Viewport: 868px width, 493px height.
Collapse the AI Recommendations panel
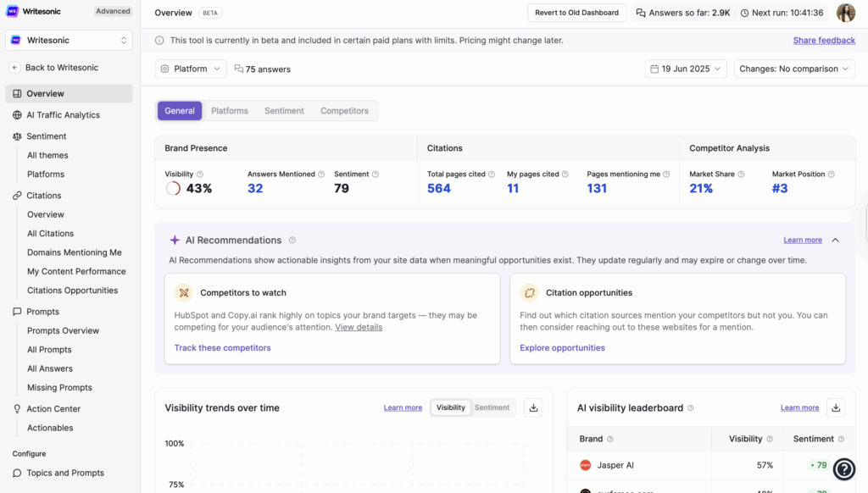(835, 241)
